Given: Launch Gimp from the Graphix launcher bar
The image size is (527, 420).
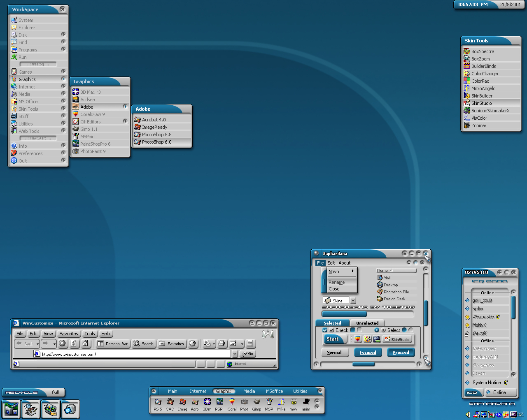Looking at the screenshot, I should 257,402.
